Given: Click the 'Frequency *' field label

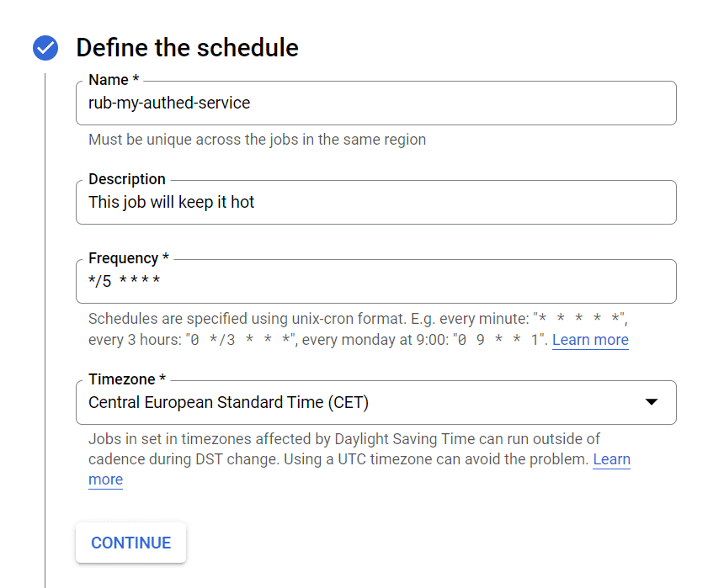Looking at the screenshot, I should pyautogui.click(x=128, y=258).
